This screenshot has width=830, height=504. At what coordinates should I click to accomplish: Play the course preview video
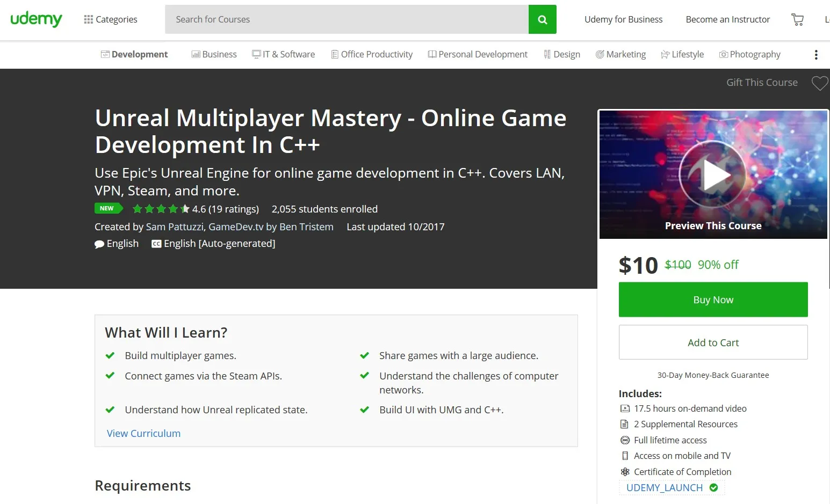tap(713, 174)
